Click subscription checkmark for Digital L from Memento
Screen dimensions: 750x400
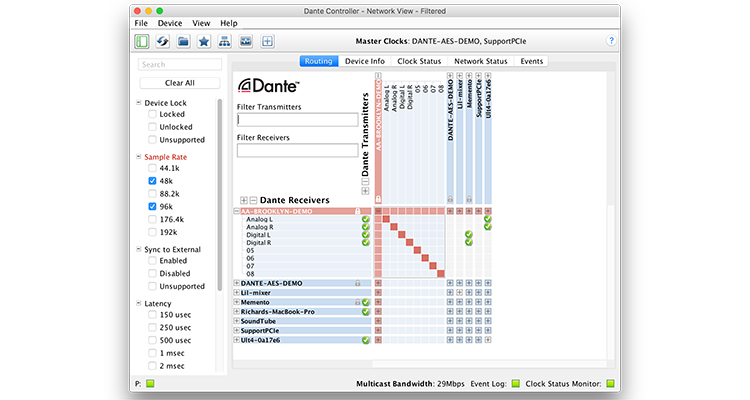tap(469, 234)
